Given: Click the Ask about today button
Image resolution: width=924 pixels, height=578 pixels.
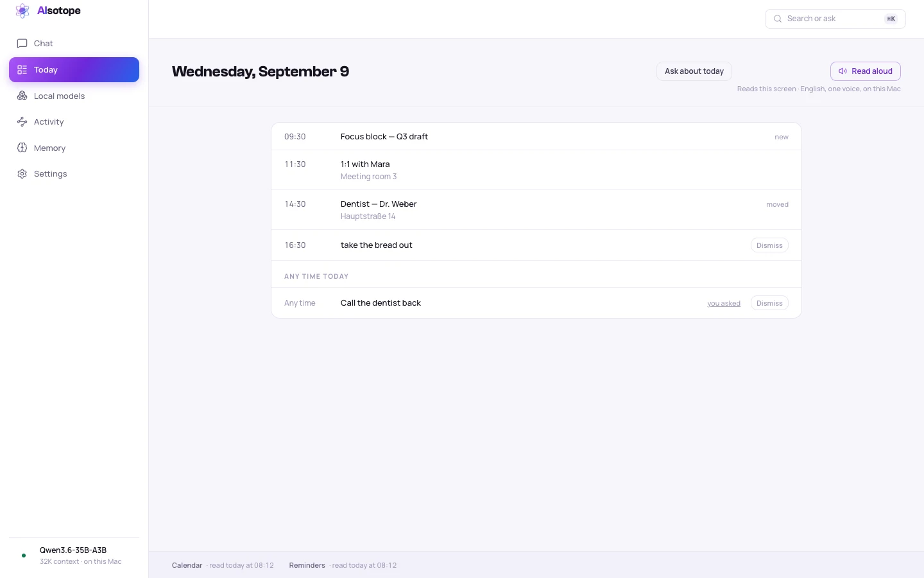Looking at the screenshot, I should pyautogui.click(x=694, y=71).
